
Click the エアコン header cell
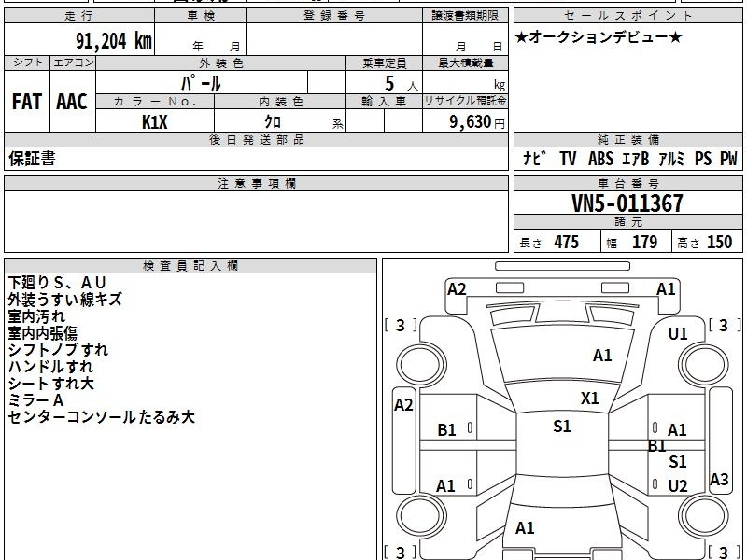tap(73, 63)
